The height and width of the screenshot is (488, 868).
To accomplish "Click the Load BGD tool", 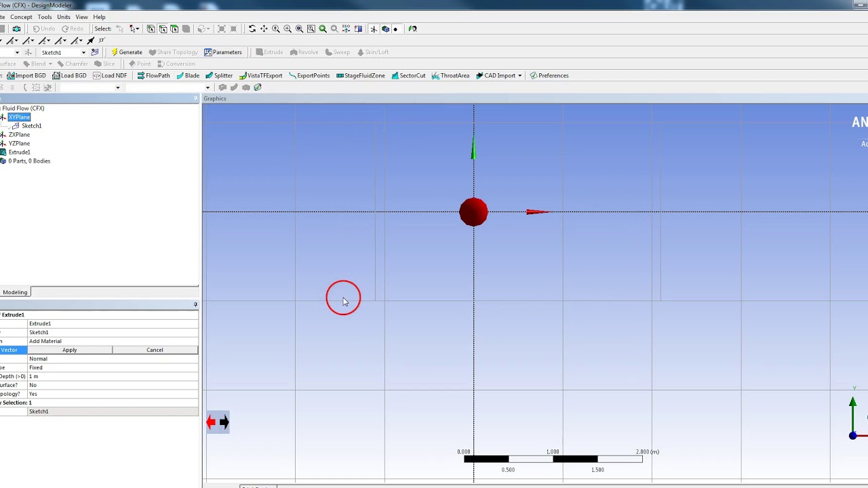I will [70, 75].
